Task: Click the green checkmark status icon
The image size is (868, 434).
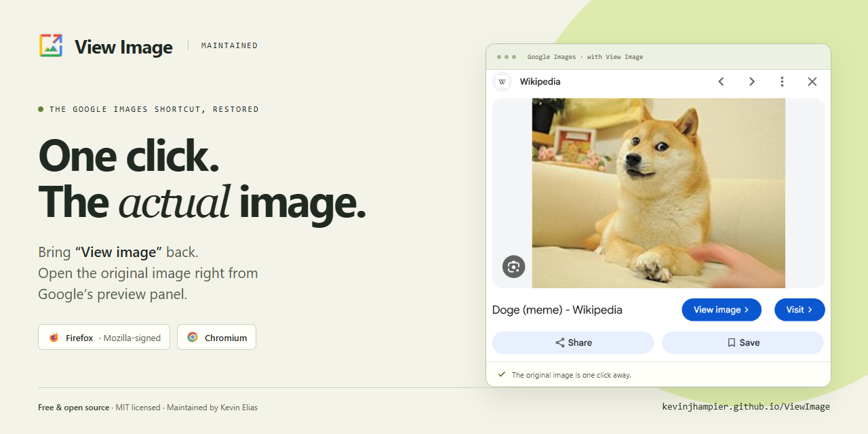Action: pos(502,374)
